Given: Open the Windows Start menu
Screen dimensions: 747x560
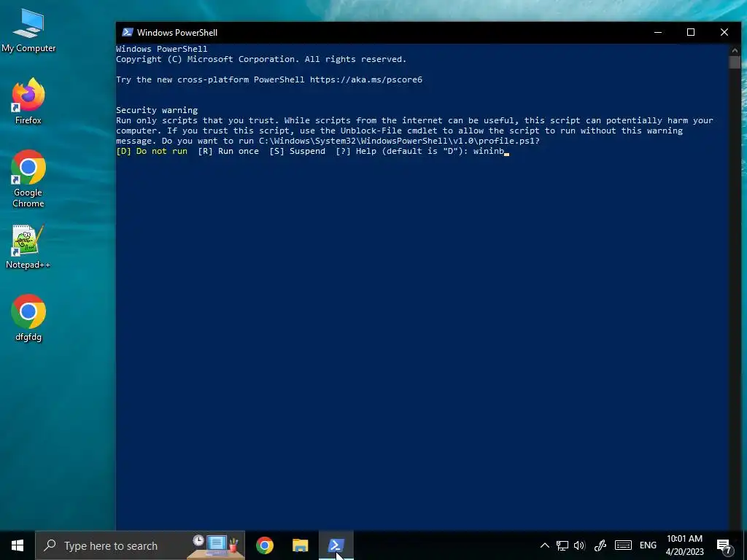Looking at the screenshot, I should coord(18,545).
